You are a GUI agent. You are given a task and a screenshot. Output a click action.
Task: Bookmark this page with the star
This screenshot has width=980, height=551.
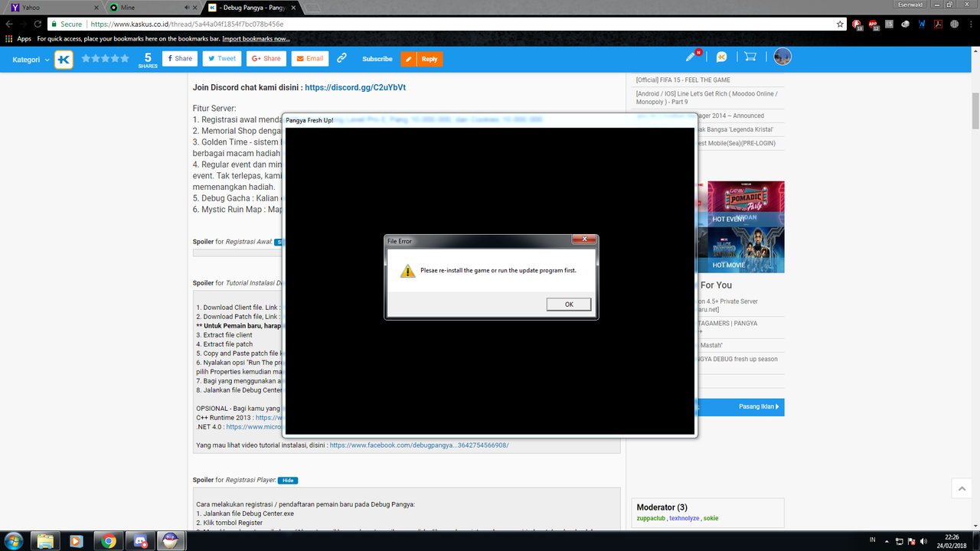[840, 24]
